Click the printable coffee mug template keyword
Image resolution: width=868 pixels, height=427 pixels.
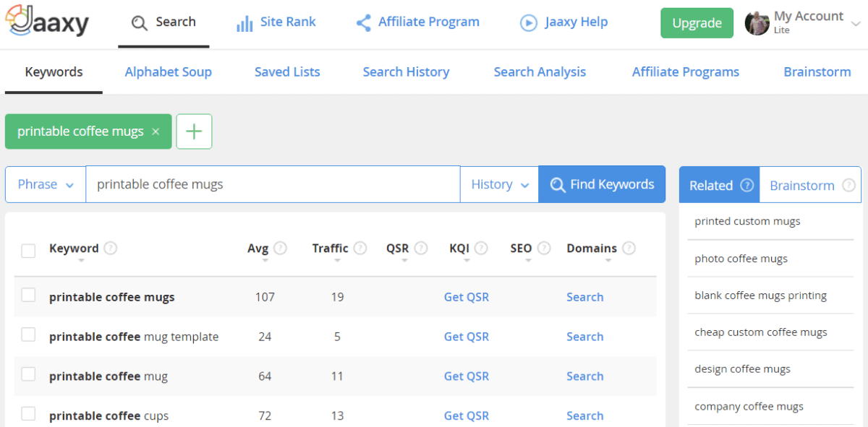click(x=134, y=337)
